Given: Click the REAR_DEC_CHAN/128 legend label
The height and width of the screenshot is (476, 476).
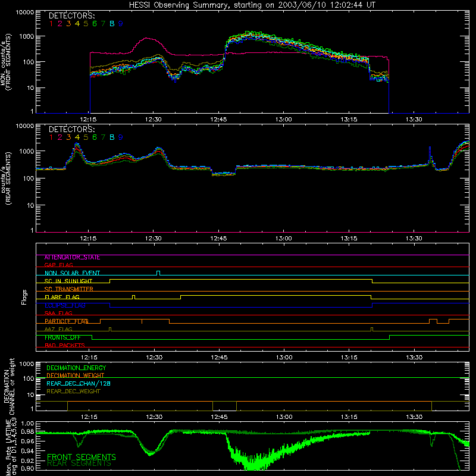Looking at the screenshot, I should click(x=79, y=383).
